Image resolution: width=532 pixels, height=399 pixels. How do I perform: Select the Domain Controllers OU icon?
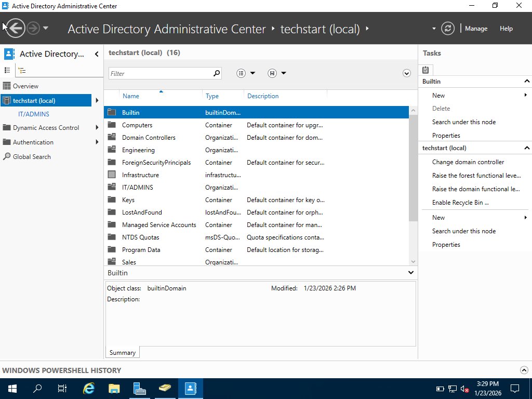(112, 137)
